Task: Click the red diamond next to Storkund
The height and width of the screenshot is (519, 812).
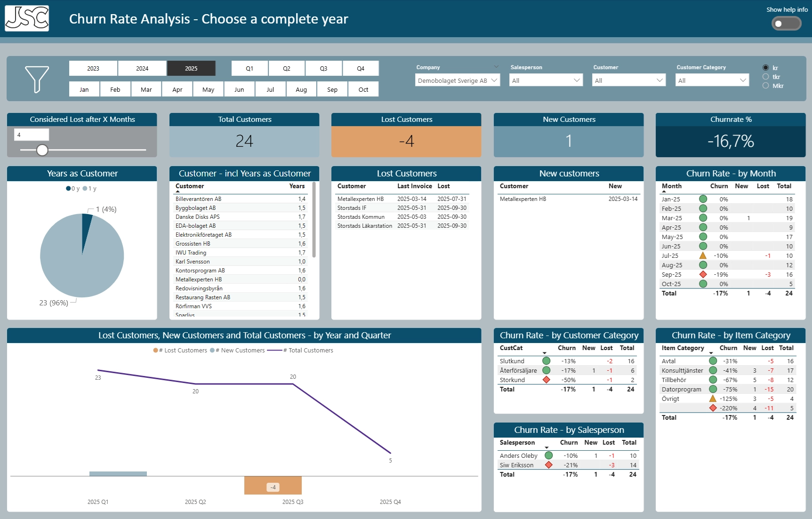Action: 547,380
